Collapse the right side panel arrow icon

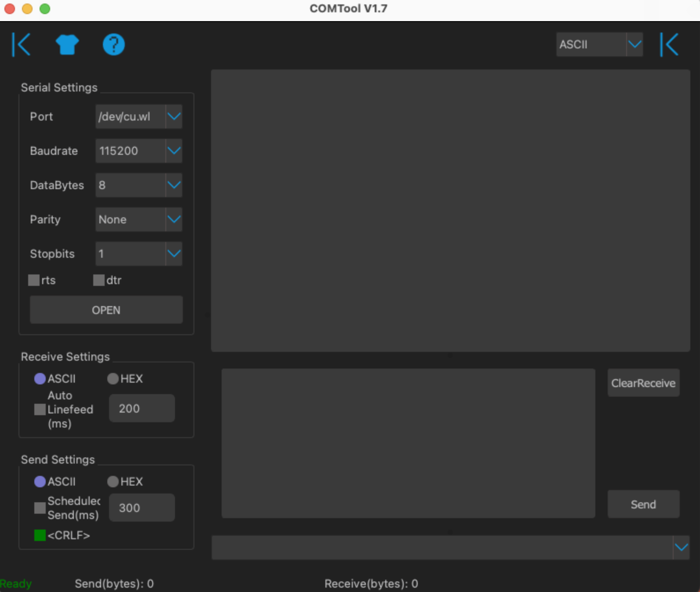[x=669, y=44]
